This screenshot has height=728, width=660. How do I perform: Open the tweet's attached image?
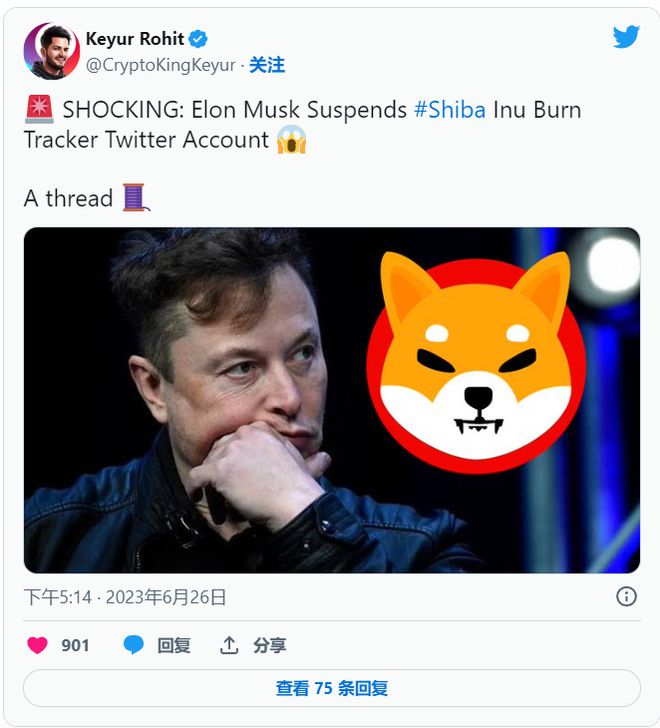point(331,400)
